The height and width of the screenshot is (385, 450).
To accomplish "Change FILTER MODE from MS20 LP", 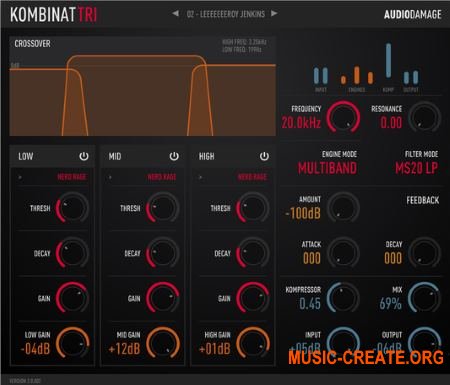I will (417, 168).
